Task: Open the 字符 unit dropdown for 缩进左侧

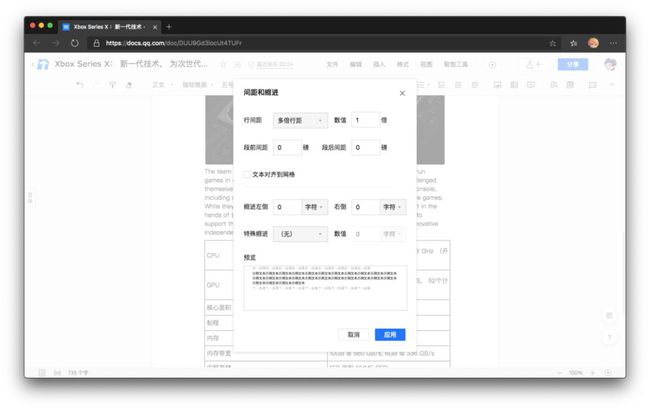Action: click(314, 207)
